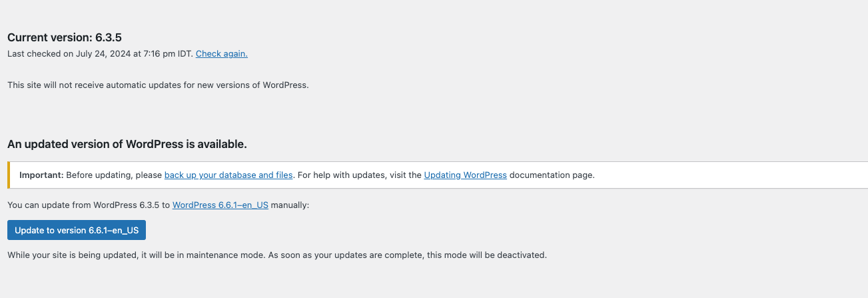This screenshot has width=868, height=298.
Task: Click "Before updating, please" text in notice
Action: (114, 175)
